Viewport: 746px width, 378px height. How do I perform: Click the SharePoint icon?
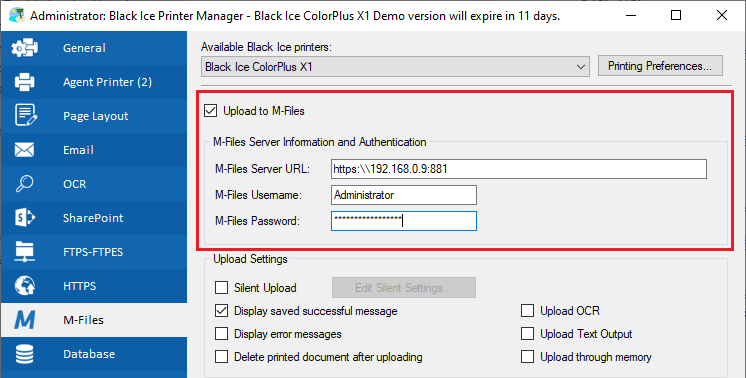point(25,218)
